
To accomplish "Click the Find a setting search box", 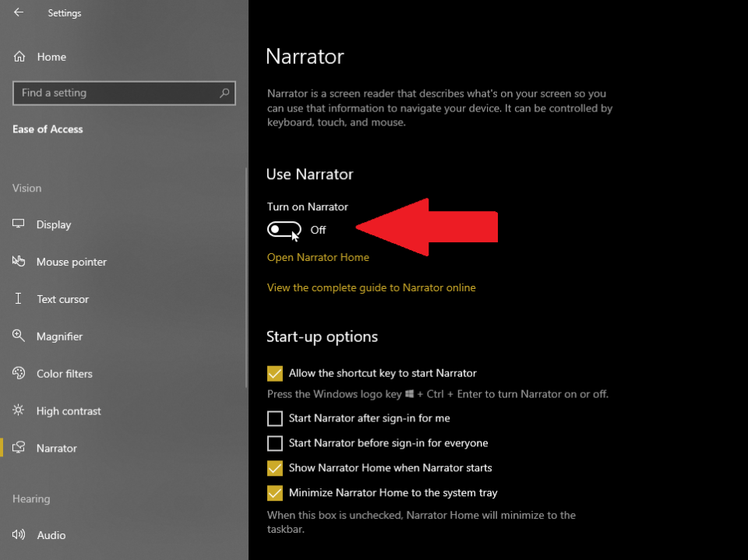I will tap(124, 93).
